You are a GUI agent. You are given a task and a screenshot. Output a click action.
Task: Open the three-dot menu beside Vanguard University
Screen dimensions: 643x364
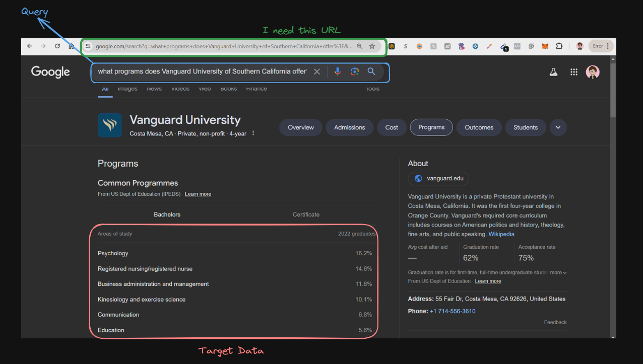tap(252, 132)
